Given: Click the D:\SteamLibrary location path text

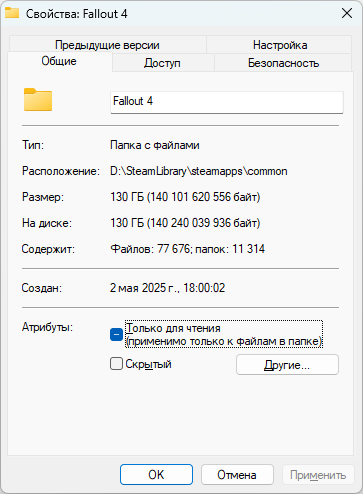Looking at the screenshot, I should (x=199, y=171).
